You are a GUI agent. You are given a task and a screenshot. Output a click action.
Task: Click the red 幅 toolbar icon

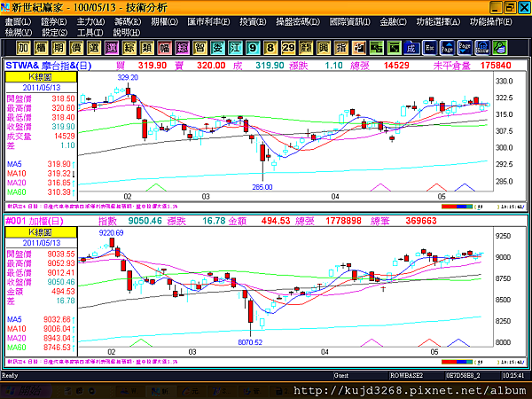coord(165,48)
